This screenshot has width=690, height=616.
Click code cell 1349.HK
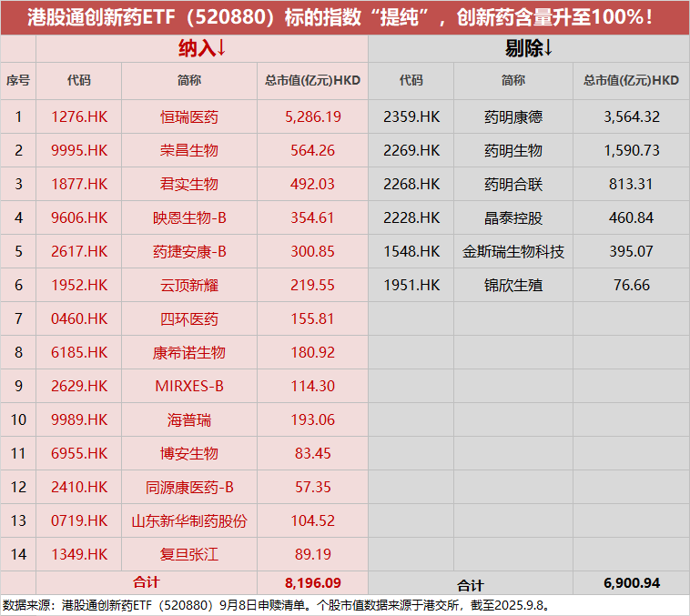pyautogui.click(x=79, y=554)
